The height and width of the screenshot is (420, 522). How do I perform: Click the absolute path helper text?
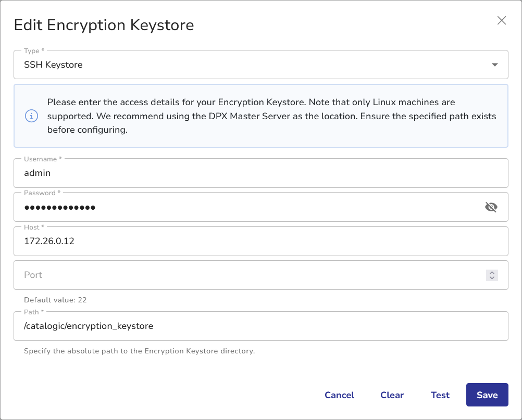pyautogui.click(x=139, y=351)
